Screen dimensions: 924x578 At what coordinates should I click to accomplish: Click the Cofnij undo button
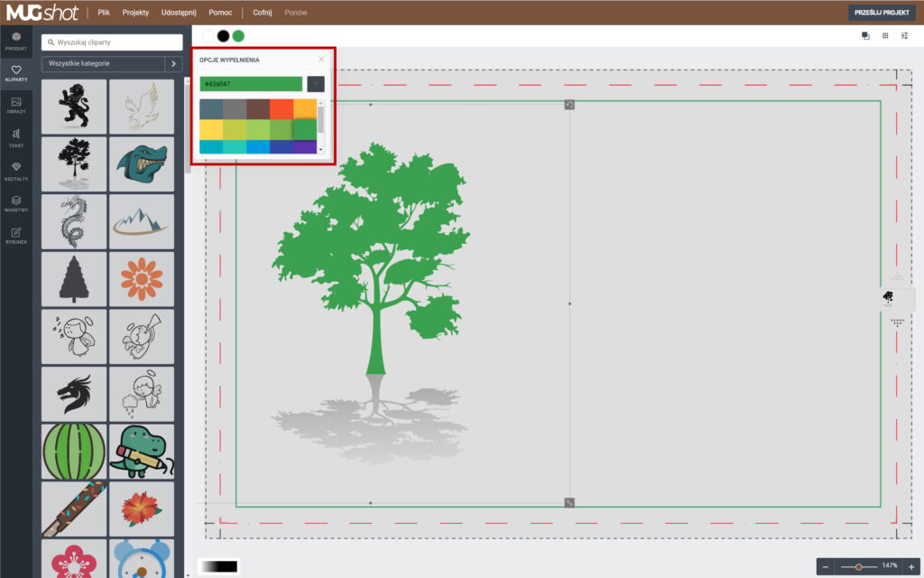[x=262, y=13]
